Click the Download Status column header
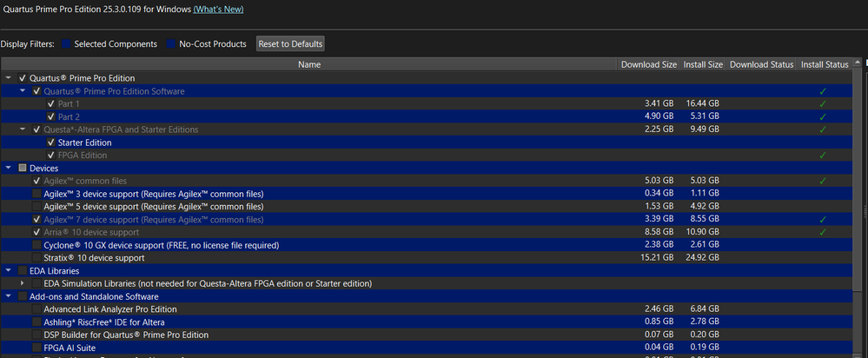The width and height of the screenshot is (868, 358). click(x=762, y=65)
